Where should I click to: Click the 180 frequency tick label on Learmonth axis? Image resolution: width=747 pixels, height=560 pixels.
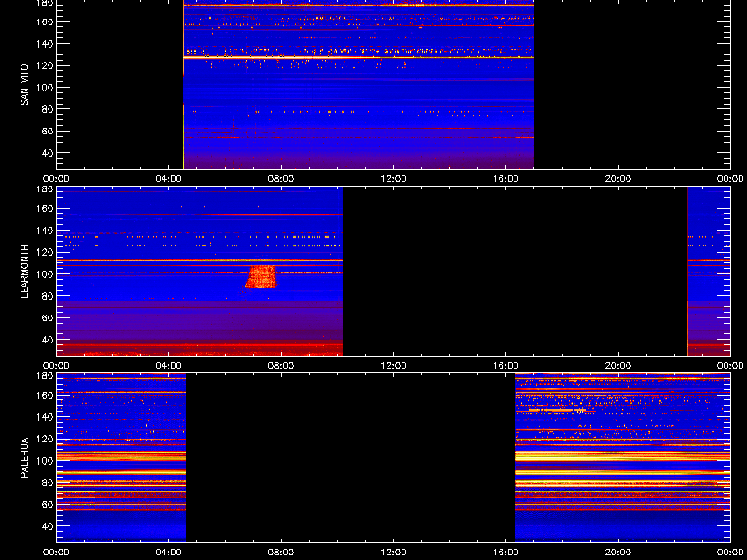(46, 189)
